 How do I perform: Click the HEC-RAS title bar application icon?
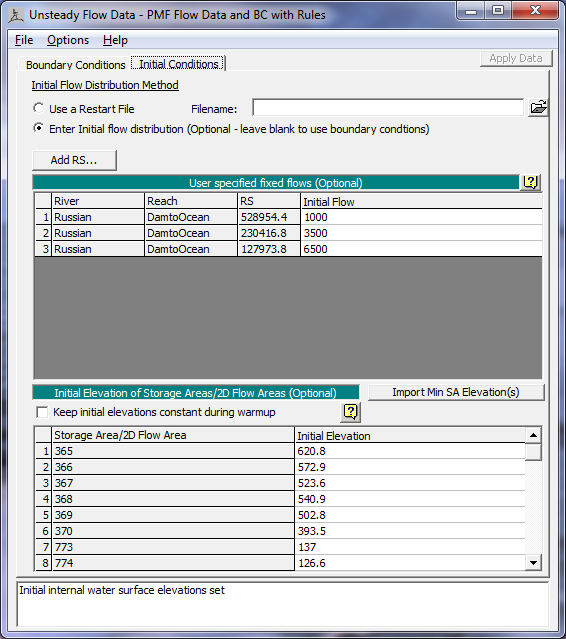tap(16, 15)
